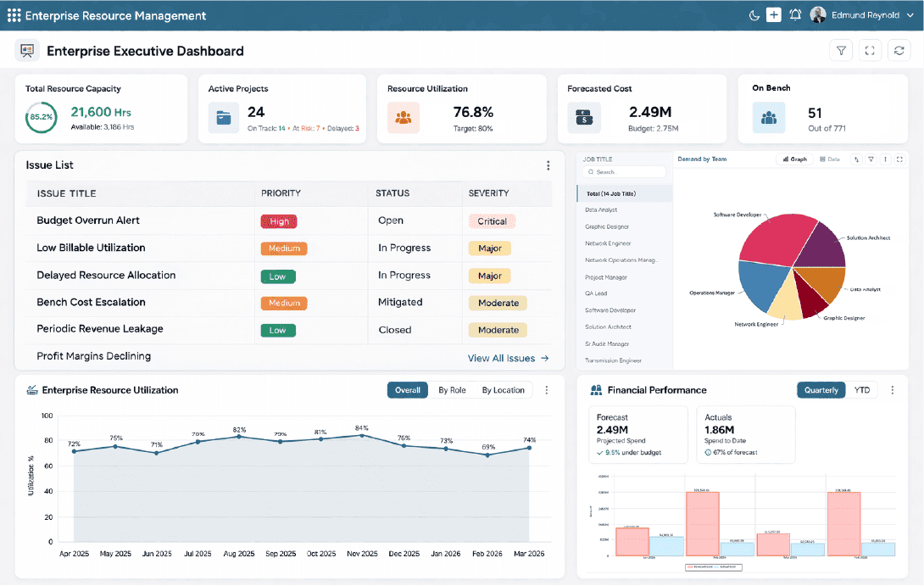Screen dimensions: 924x586
Task: Open the dashboard filter icon
Action: 840,50
